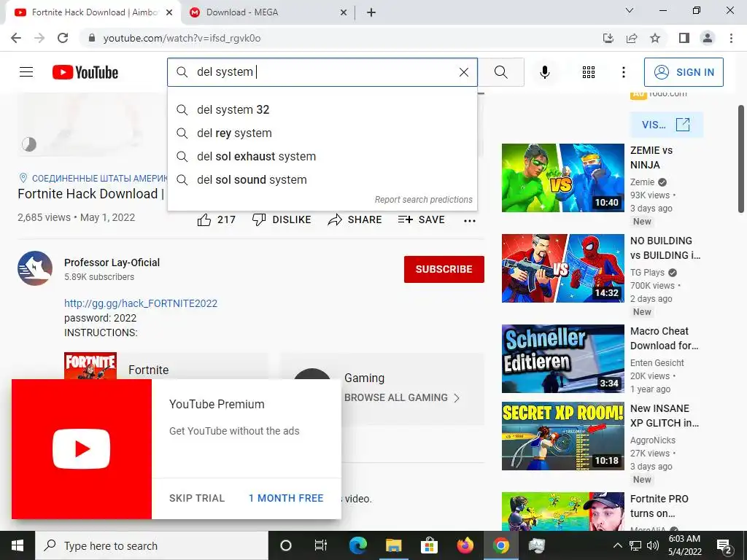Go to YouTube home via logo
This screenshot has width=747, height=560.
coord(85,72)
